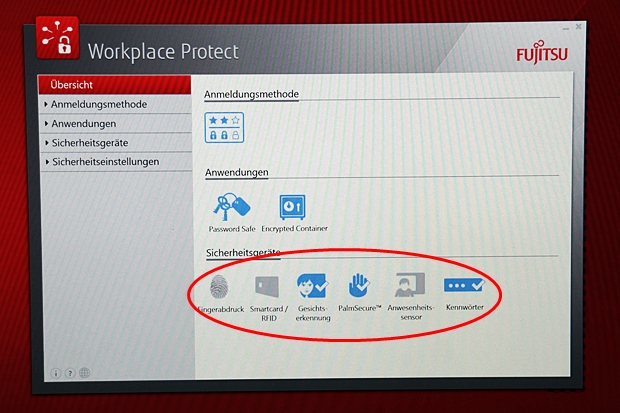
Task: Minimize the Workplace Protect window
Action: [x=566, y=28]
